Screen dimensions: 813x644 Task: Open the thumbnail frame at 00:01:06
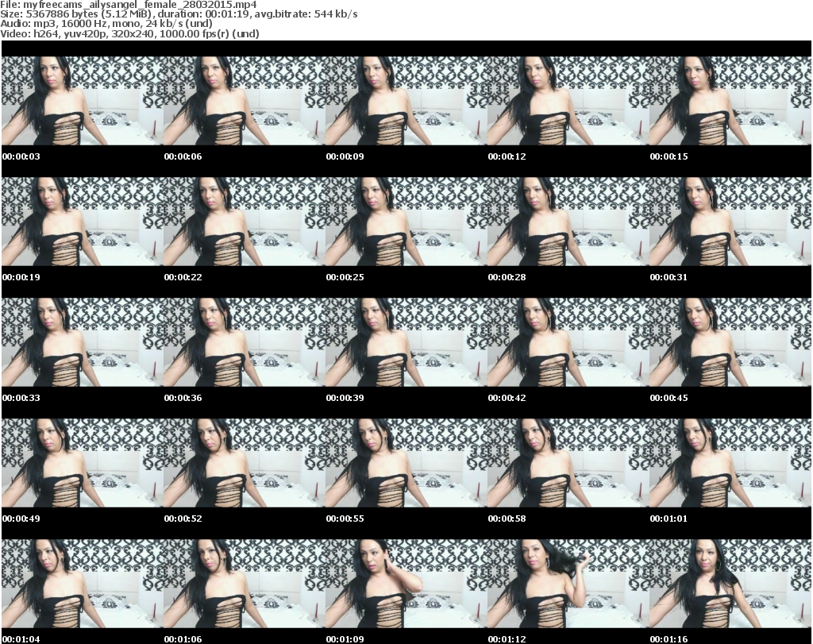[245, 584]
